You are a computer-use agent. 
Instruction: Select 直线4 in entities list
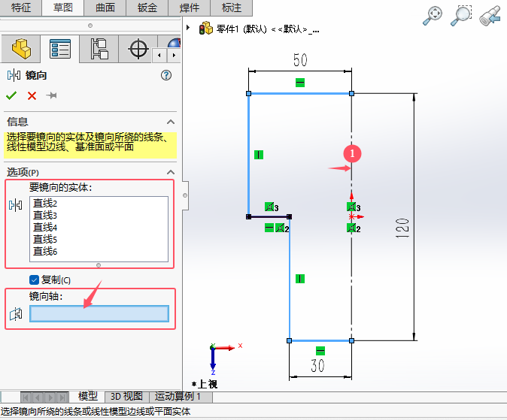(x=45, y=228)
